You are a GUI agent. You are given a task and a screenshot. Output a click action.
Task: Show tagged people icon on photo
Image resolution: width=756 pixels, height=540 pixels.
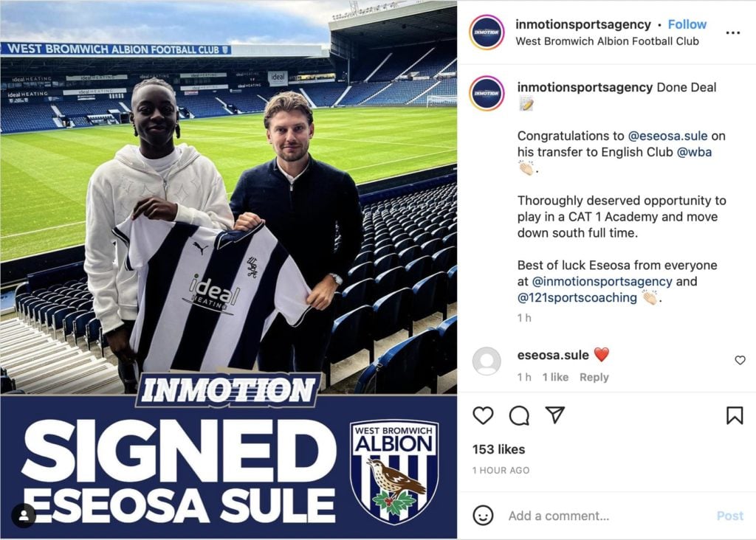[24, 515]
